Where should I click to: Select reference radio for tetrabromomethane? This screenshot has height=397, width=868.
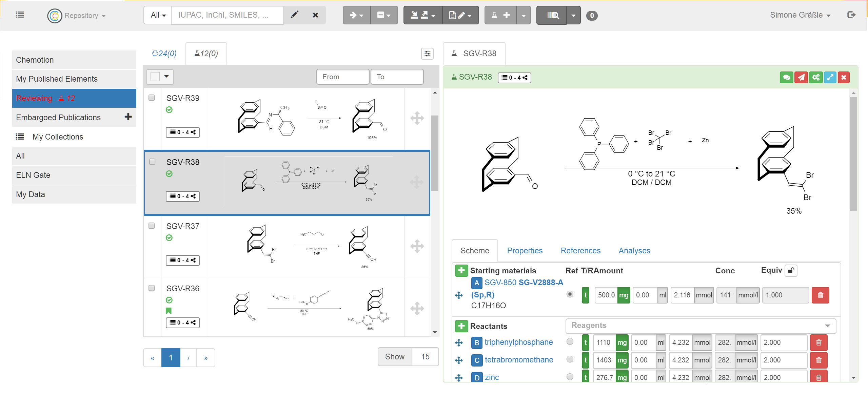[x=570, y=359]
